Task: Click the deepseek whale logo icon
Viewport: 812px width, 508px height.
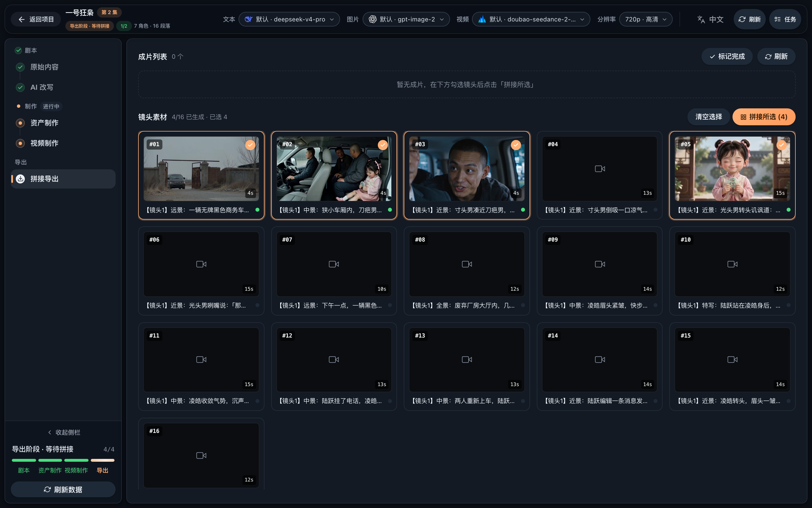Action: 248,19
